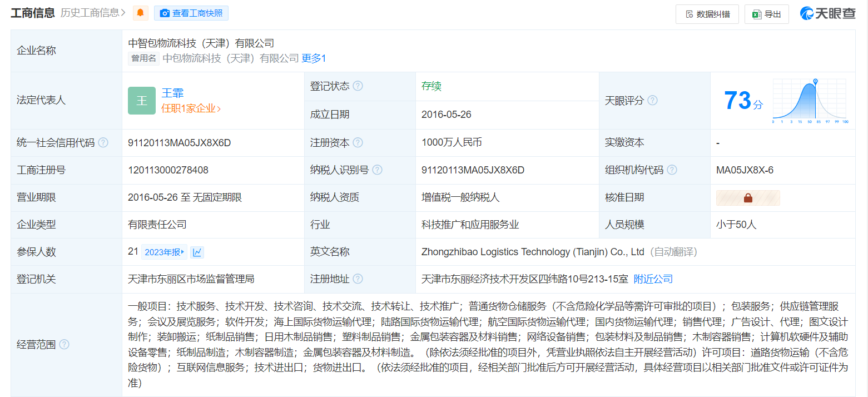Click the English name Zhongzhibao Logistics Technology
868x397 pixels.
tap(533, 252)
